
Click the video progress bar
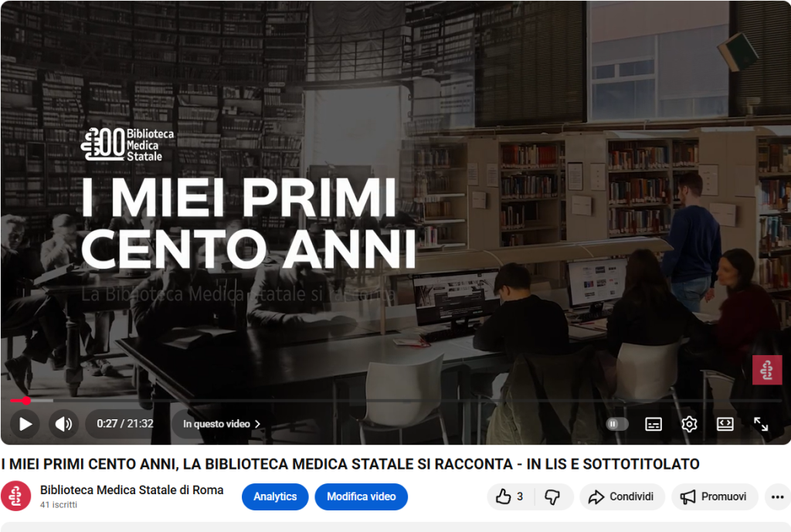[395, 401]
